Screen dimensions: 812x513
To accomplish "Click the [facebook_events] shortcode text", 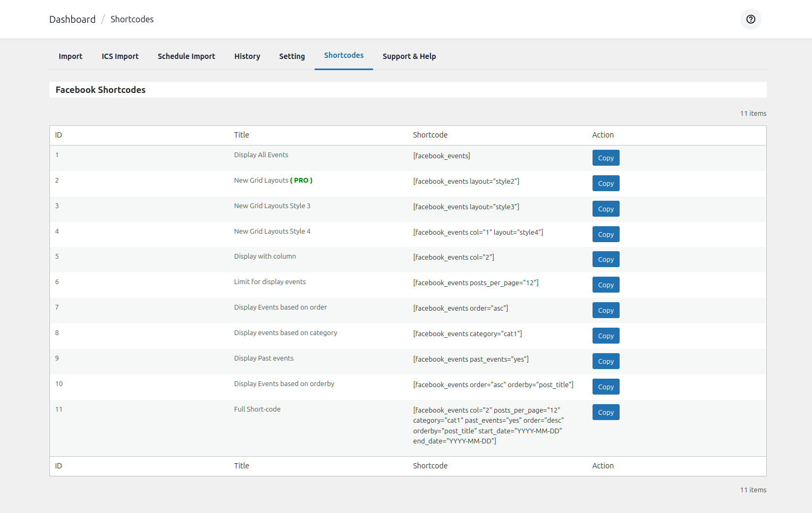I will (x=442, y=156).
